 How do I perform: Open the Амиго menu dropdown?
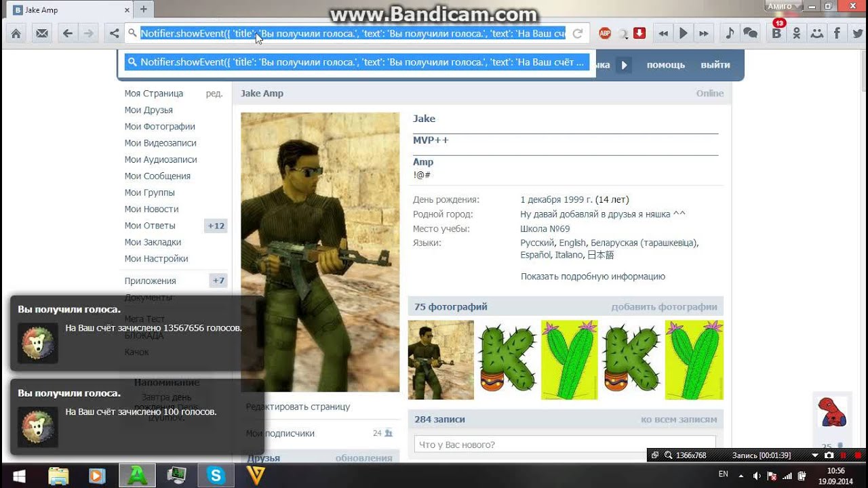784,6
